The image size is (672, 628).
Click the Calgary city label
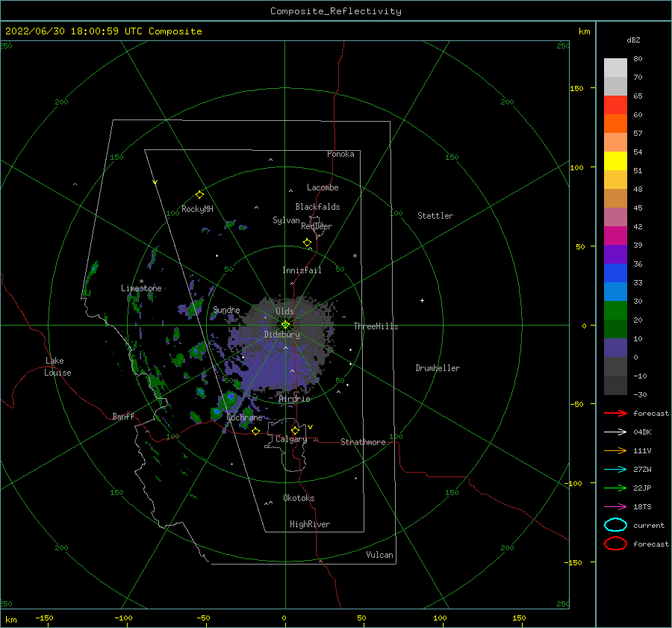291,439
